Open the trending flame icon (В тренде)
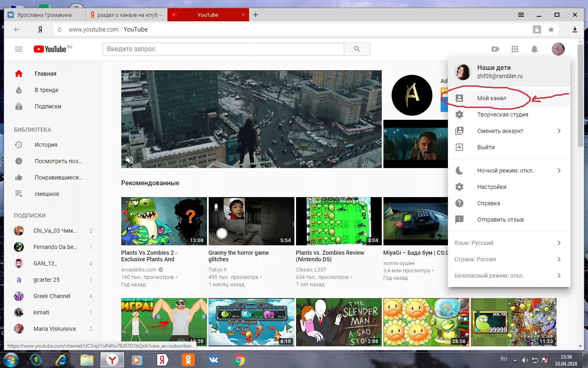This screenshot has height=368, width=588. click(19, 90)
